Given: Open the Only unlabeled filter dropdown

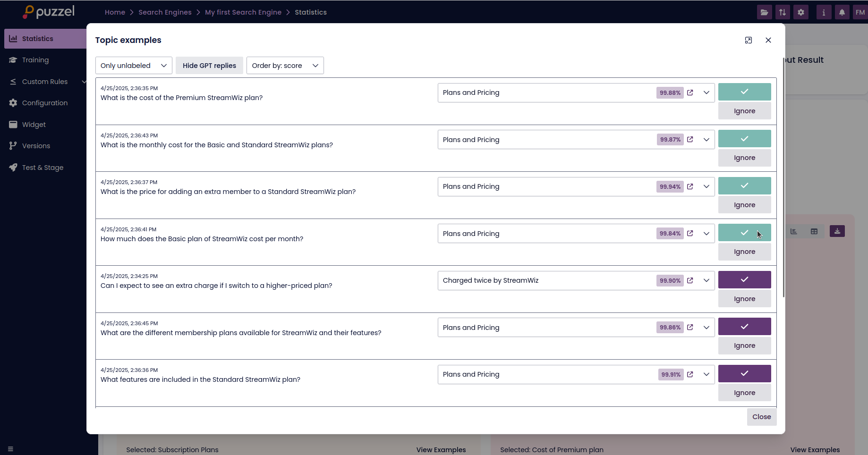Looking at the screenshot, I should [134, 66].
